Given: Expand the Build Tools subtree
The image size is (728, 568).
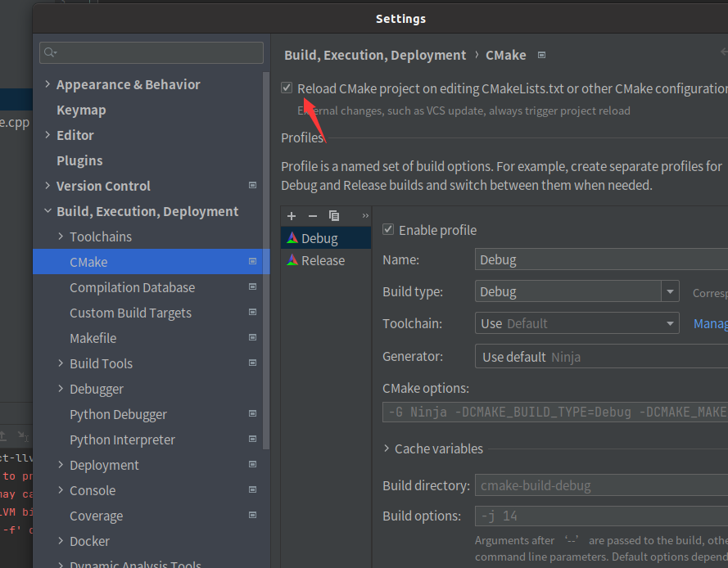Looking at the screenshot, I should pyautogui.click(x=61, y=363).
